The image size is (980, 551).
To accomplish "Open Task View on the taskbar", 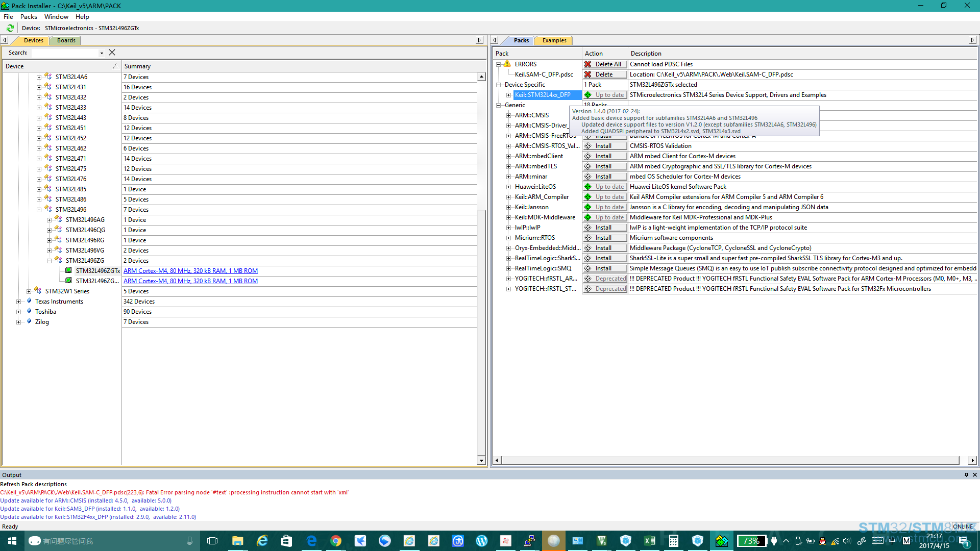I will 212,541.
